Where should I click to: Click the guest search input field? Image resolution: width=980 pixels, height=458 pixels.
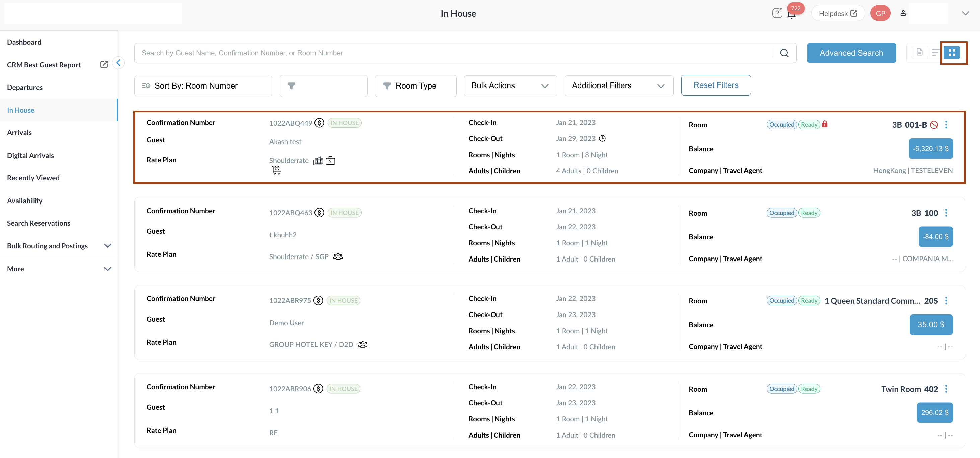pos(453,53)
